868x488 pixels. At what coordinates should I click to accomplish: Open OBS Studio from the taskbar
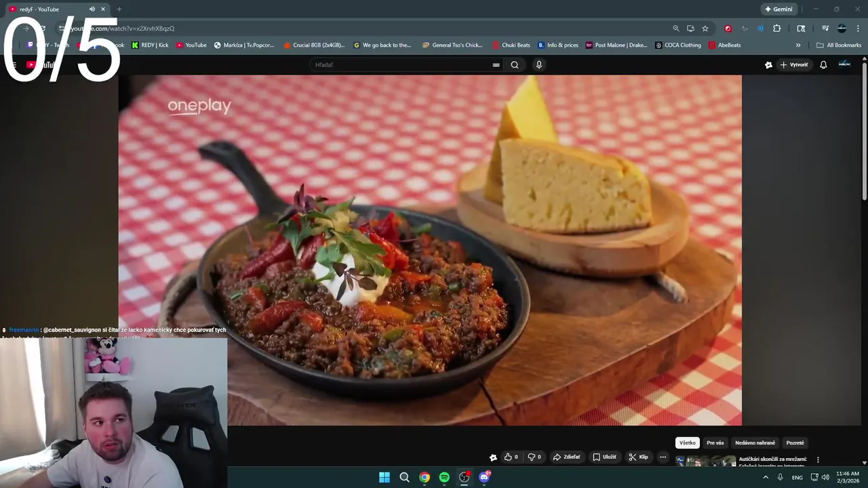[465, 477]
